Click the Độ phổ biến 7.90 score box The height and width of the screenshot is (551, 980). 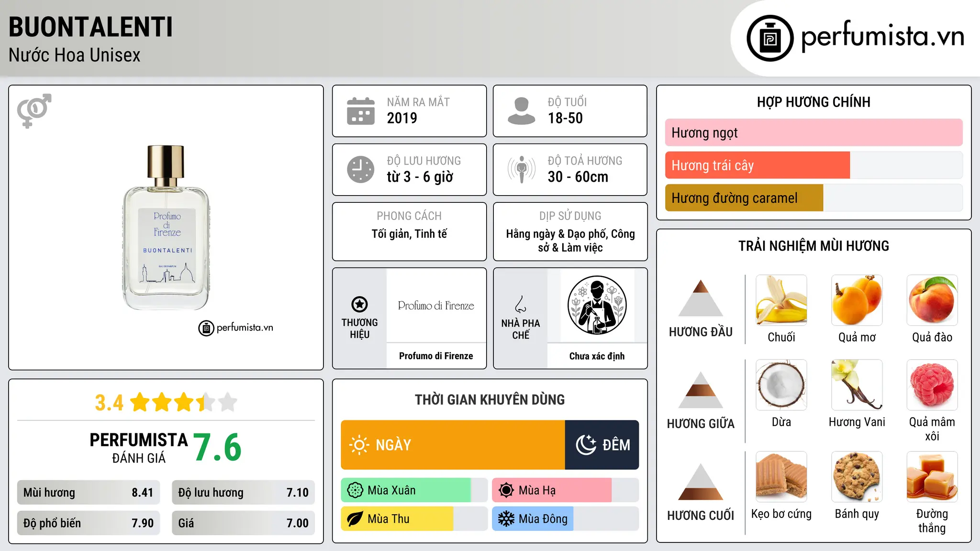(x=89, y=523)
